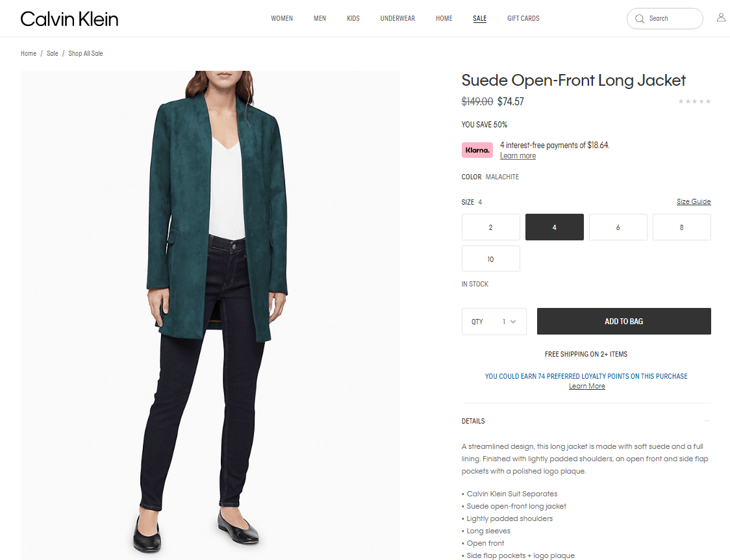Click Klarna Learn more link
730x560 pixels.
tap(518, 156)
